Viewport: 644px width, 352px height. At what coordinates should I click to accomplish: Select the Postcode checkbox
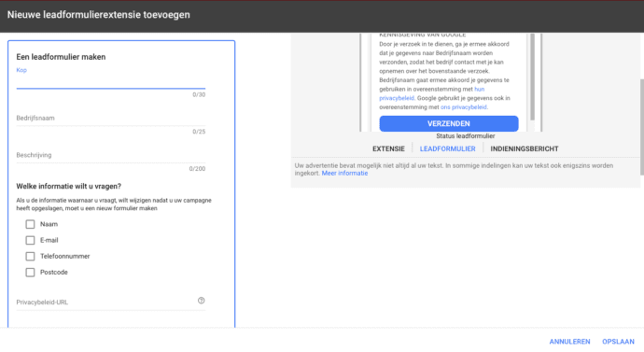click(x=30, y=273)
